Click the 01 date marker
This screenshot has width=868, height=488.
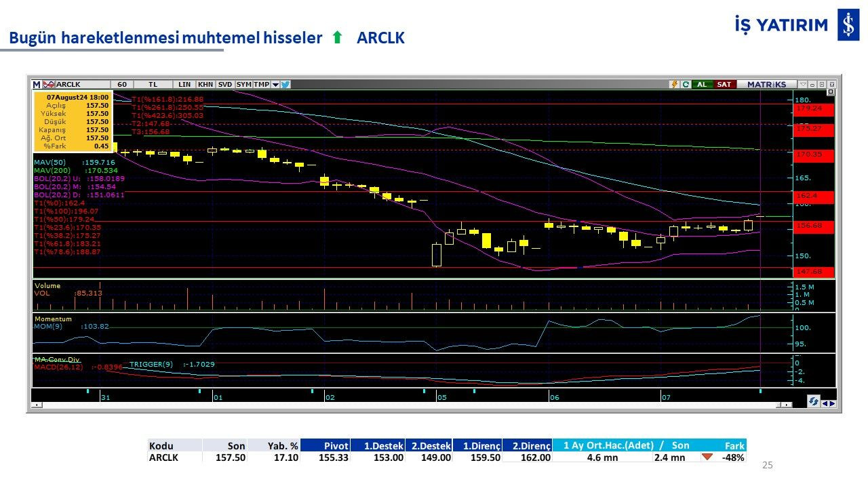click(x=218, y=397)
